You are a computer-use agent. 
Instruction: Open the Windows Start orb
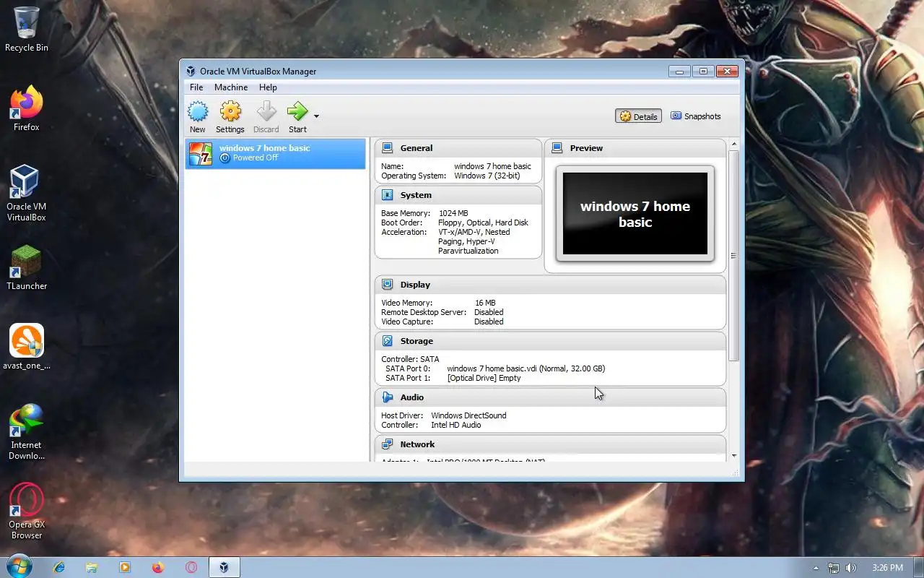[18, 566]
